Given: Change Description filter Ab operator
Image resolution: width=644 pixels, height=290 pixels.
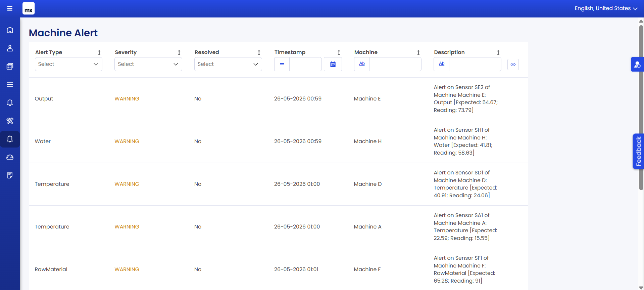Looking at the screenshot, I should (x=442, y=64).
